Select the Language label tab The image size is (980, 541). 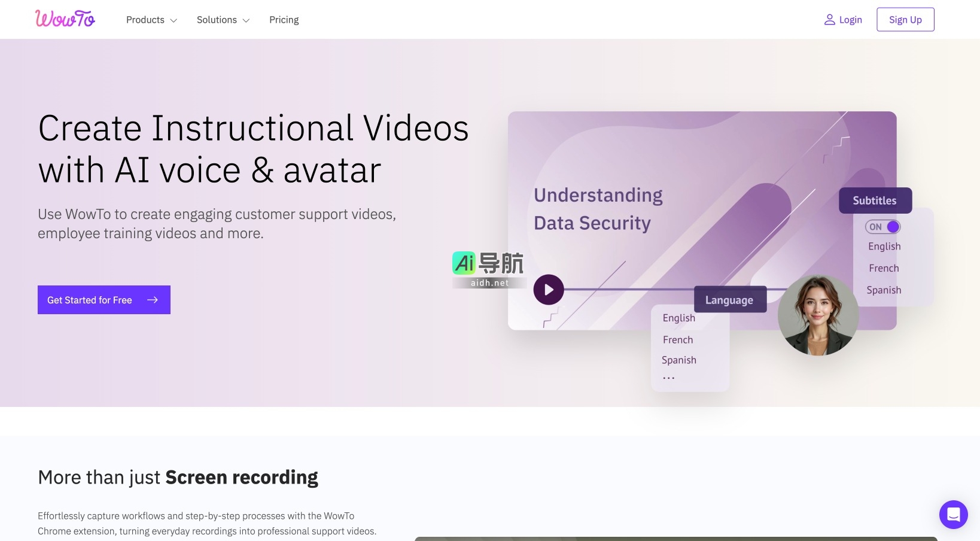729,300
